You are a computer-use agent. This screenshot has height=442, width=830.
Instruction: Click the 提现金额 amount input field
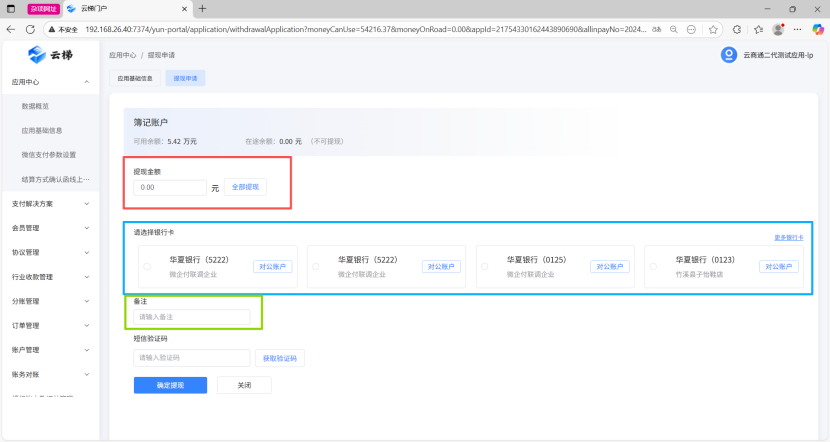[170, 187]
